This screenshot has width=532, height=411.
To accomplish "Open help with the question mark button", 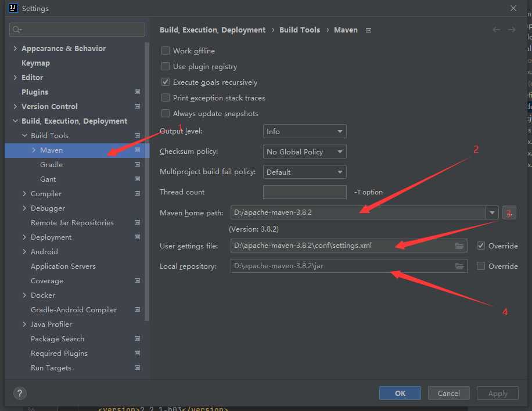I will point(20,394).
